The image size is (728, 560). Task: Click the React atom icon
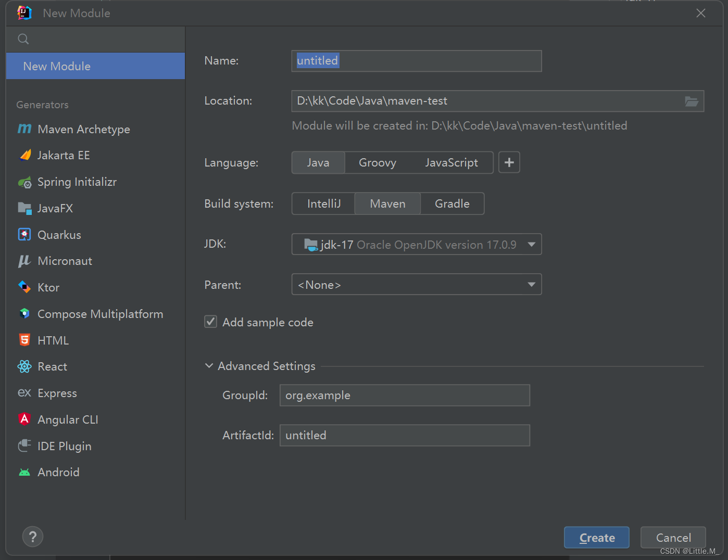pos(24,366)
